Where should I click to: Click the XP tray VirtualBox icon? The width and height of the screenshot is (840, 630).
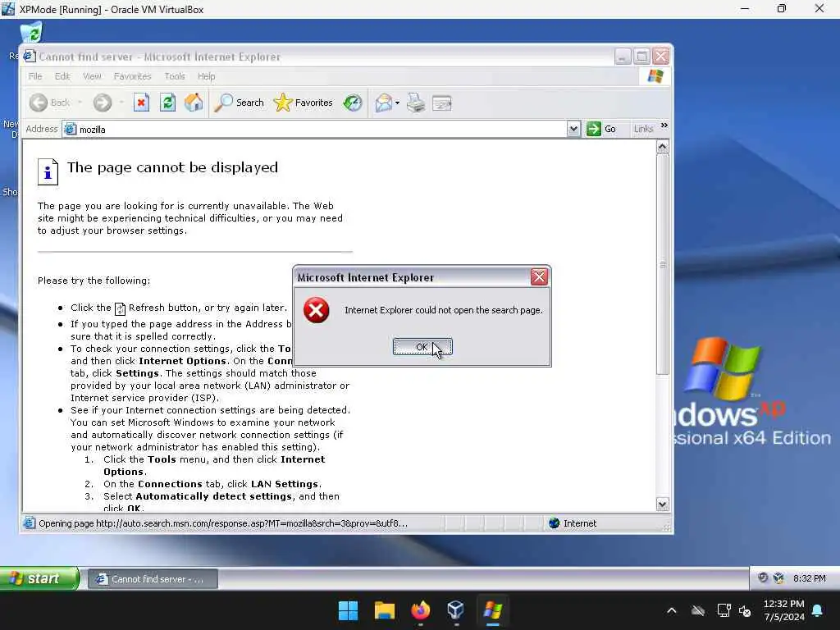(778, 578)
